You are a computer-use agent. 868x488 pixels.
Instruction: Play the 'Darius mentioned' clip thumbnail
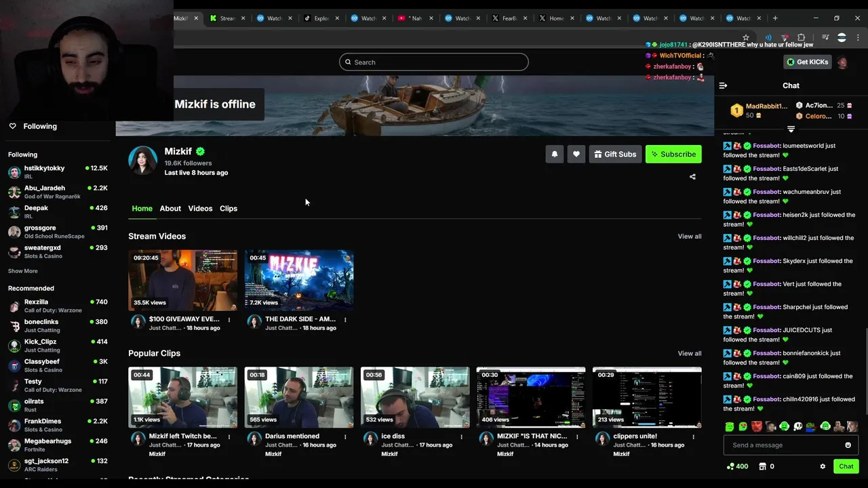299,397
